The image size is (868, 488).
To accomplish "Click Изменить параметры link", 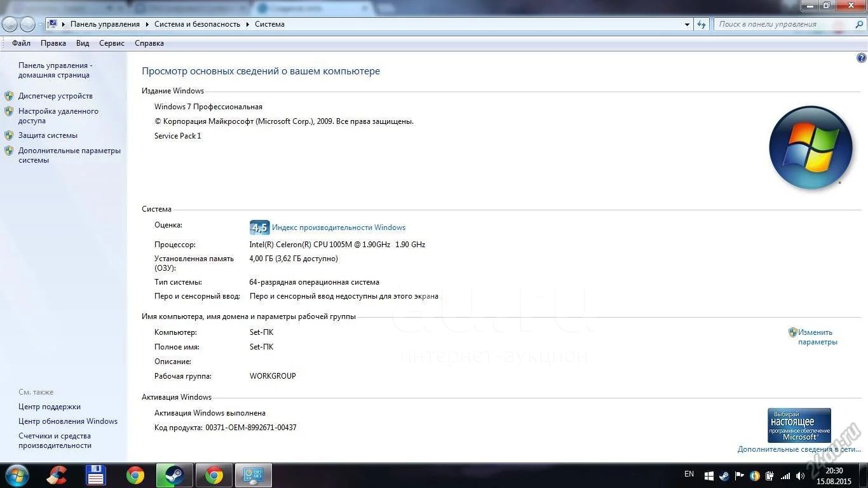I will click(x=818, y=337).
